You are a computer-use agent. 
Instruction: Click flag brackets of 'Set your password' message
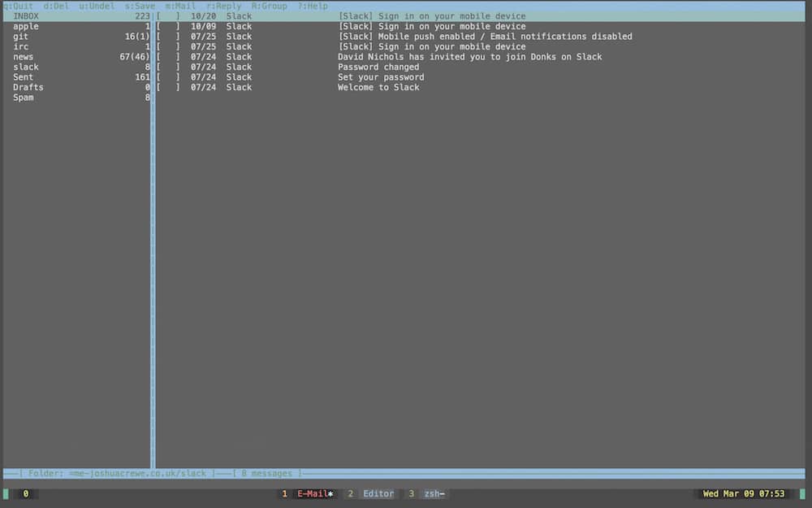168,76
